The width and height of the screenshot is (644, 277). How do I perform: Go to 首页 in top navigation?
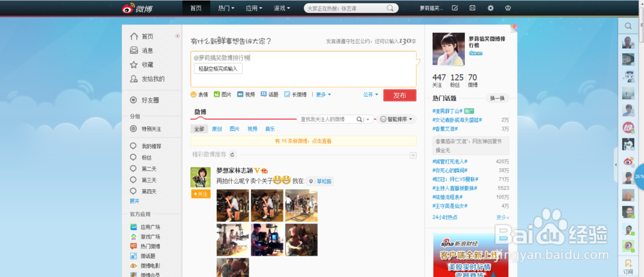tap(196, 8)
